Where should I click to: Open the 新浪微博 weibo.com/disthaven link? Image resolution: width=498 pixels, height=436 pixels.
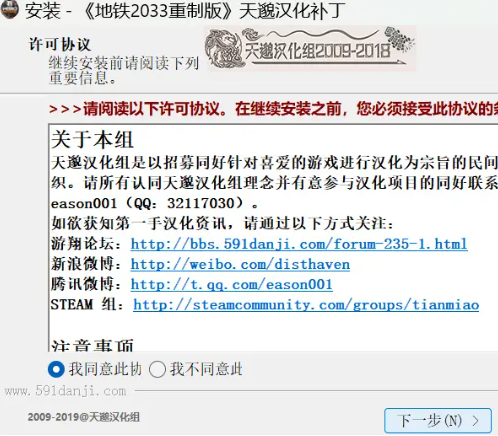(x=240, y=264)
